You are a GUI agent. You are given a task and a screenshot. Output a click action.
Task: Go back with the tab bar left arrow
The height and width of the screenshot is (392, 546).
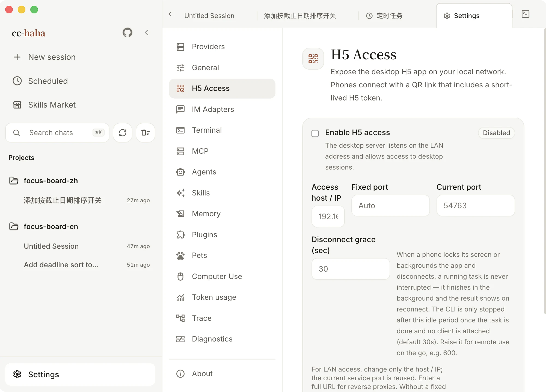(170, 14)
